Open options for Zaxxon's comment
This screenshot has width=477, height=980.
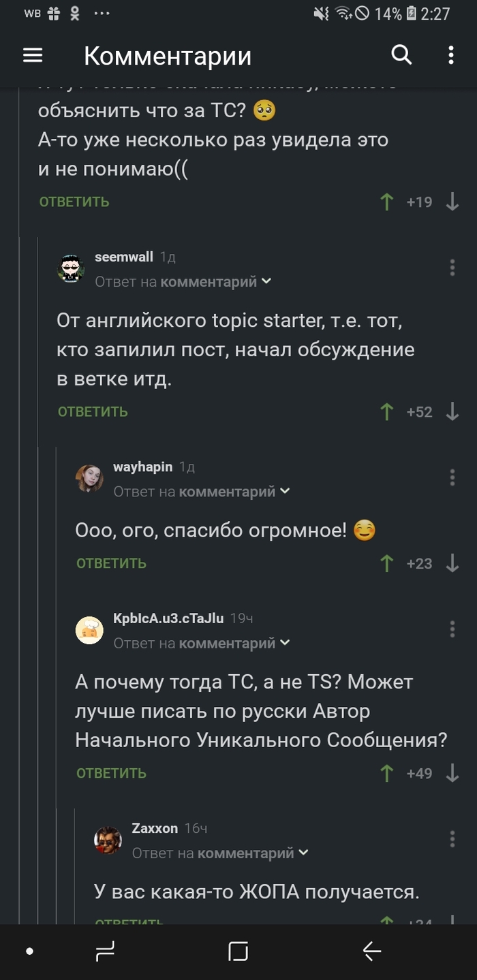(x=452, y=838)
